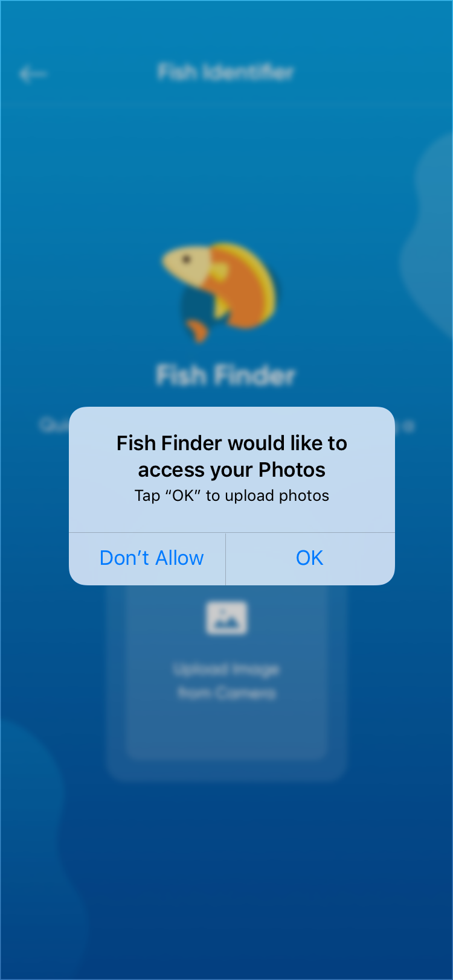The width and height of the screenshot is (453, 980).
Task: Click the Fish Identifier header title
Action: coord(226,72)
